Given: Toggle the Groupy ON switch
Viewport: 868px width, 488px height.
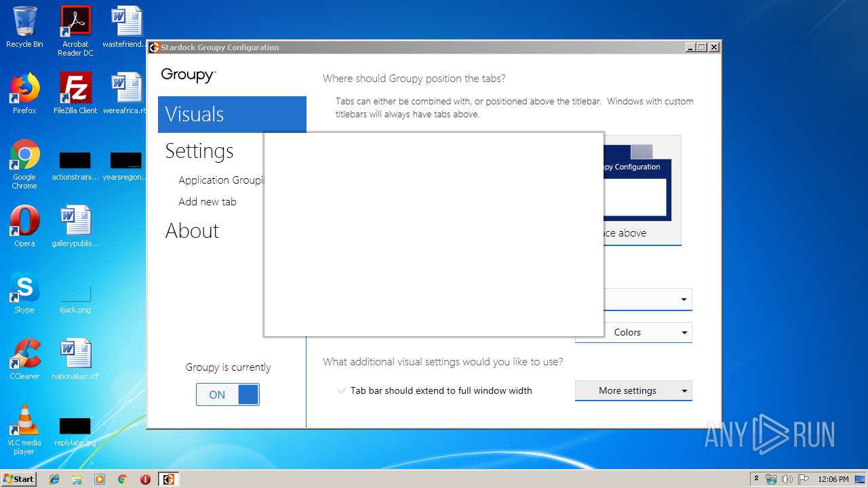Looking at the screenshot, I should [x=228, y=394].
